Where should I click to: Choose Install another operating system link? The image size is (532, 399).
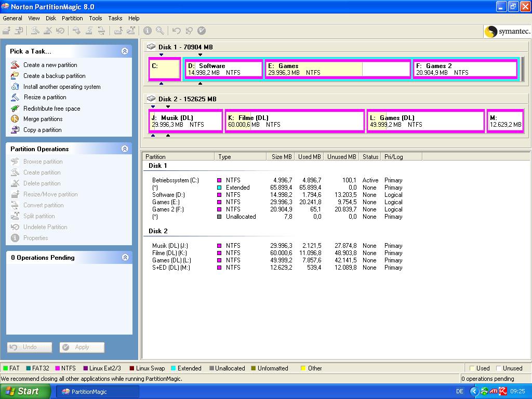62,87
